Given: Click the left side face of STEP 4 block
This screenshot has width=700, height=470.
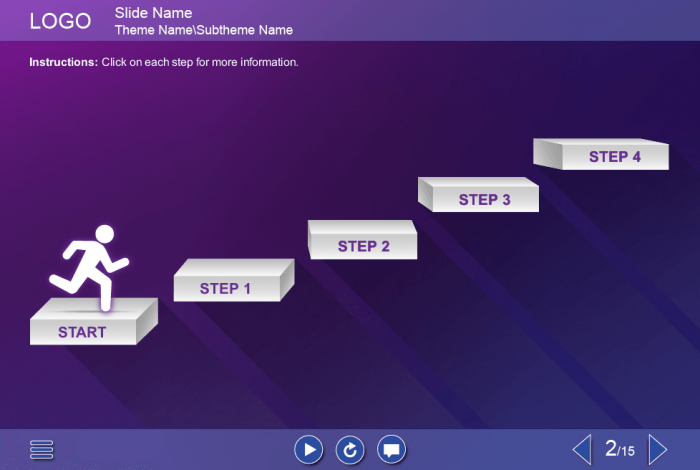Looking at the screenshot, I should tap(546, 153).
